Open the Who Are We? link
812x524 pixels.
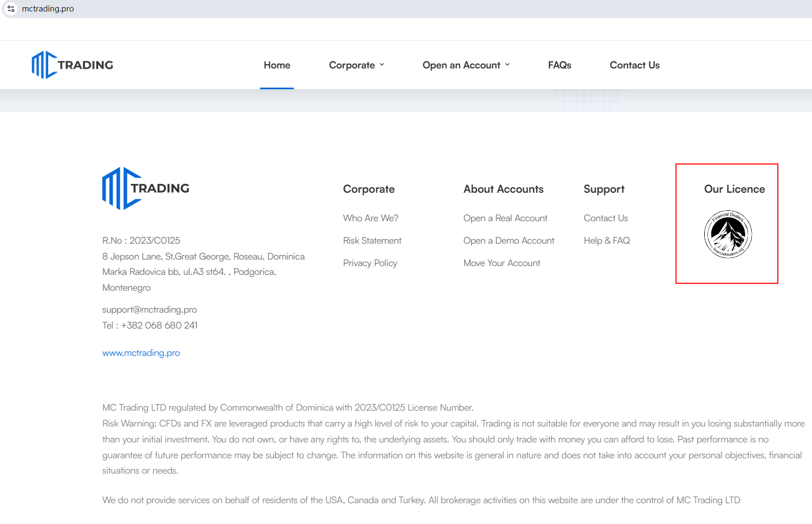370,218
